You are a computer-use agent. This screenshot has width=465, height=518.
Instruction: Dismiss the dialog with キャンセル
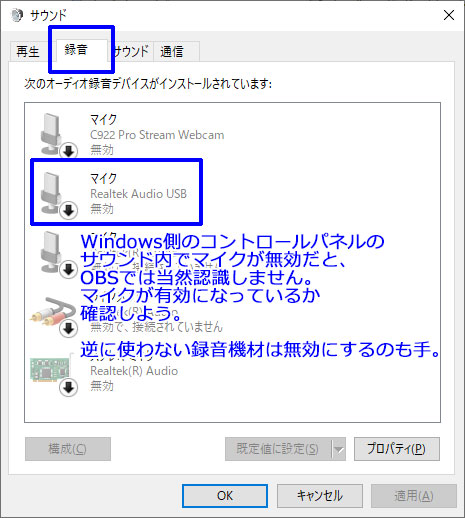click(x=320, y=496)
